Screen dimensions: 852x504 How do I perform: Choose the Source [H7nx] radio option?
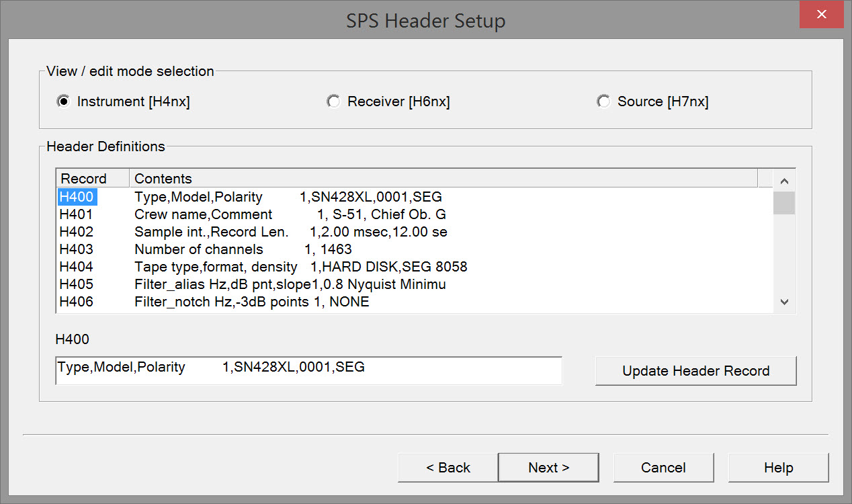tap(604, 101)
